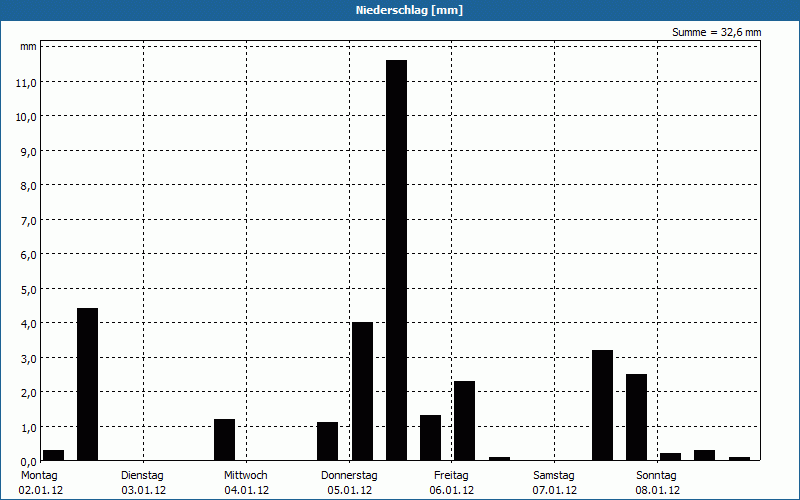The width and height of the screenshot is (800, 500).
Task: Click the 9,0 y-axis value
Action: click(29, 152)
